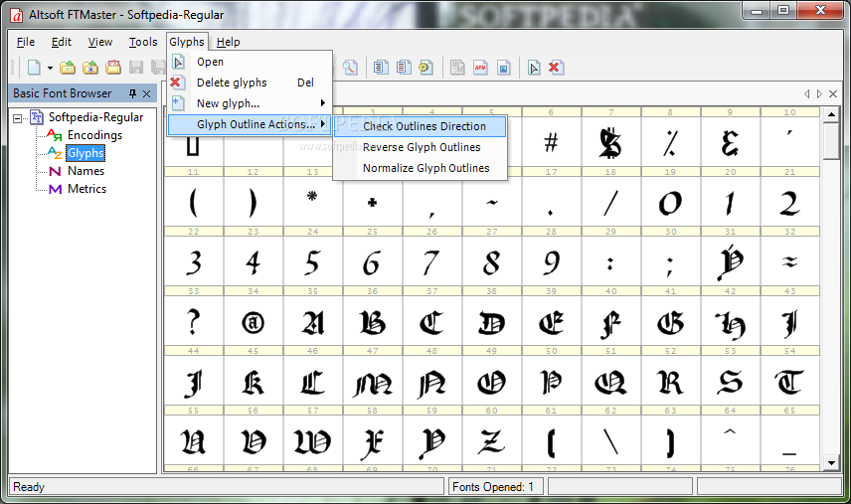The image size is (851, 504).
Task: Click the Metrics M icon in the tree
Action: (x=55, y=189)
